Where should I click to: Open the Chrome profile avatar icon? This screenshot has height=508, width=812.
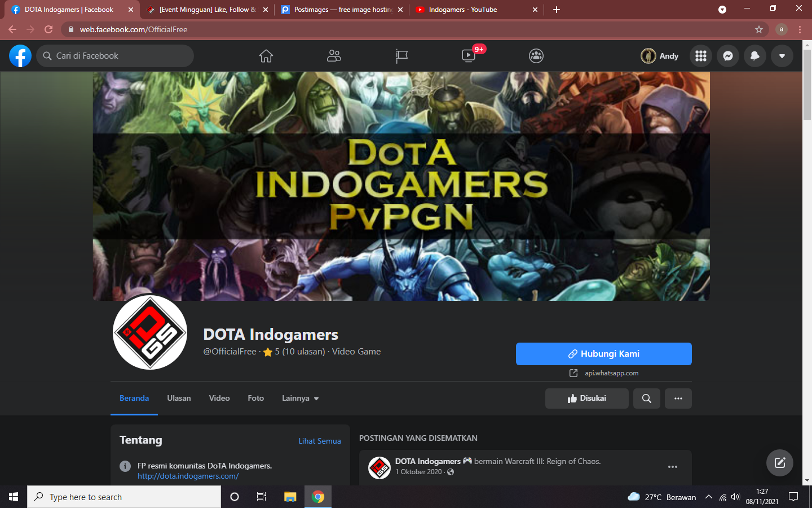tap(782, 29)
